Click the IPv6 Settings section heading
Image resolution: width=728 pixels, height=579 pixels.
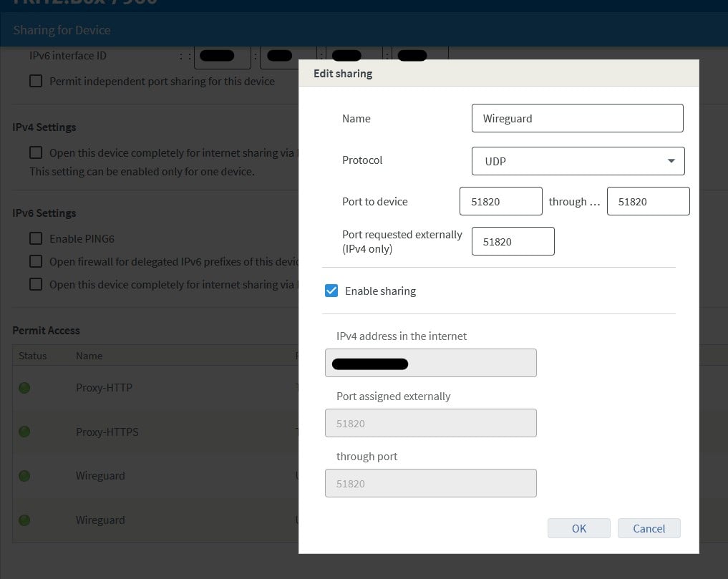pos(44,213)
